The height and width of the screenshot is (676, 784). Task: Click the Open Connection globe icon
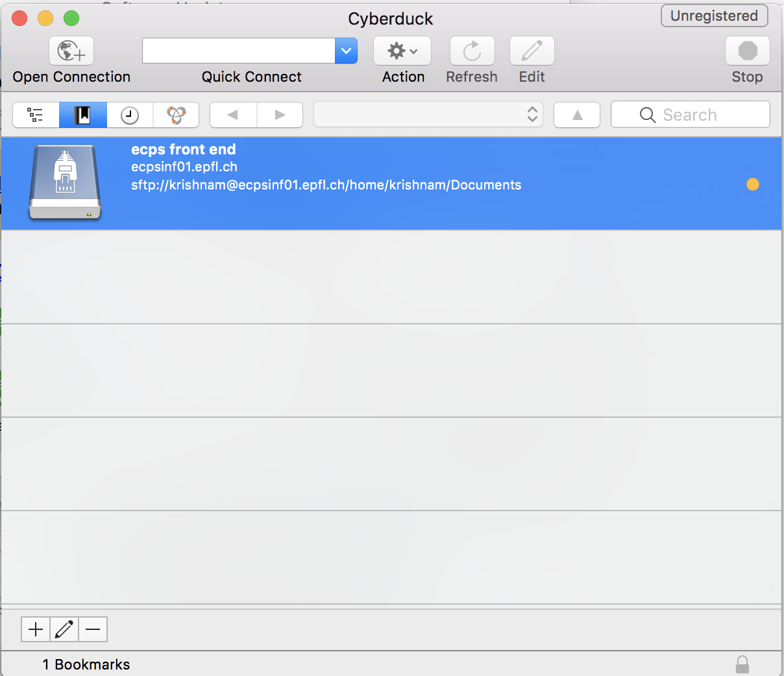(x=71, y=51)
